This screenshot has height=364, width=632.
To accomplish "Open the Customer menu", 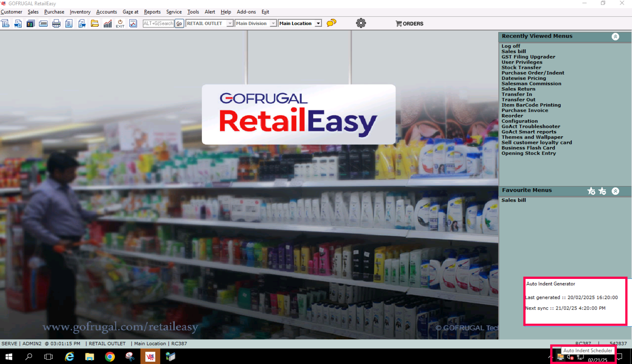I will pyautogui.click(x=11, y=12).
